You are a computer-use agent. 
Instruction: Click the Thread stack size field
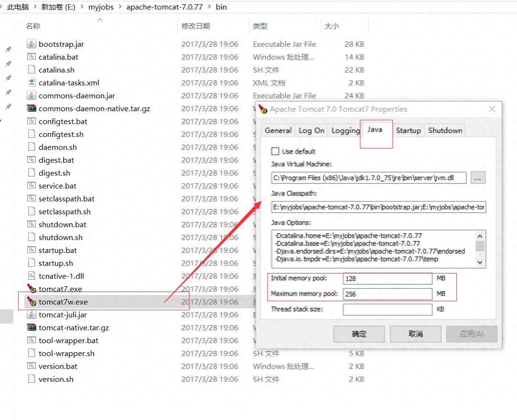388,309
